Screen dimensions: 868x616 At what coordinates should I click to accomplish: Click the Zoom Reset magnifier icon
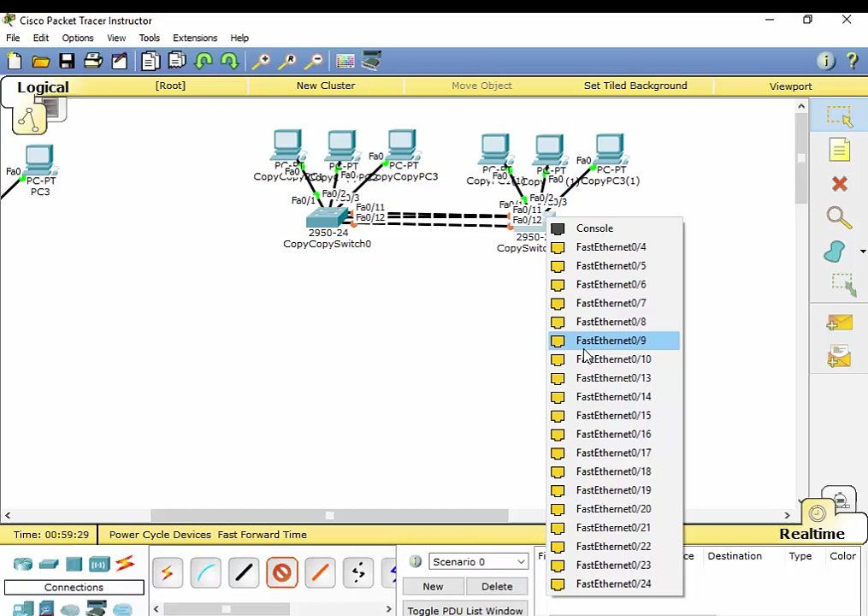287,61
